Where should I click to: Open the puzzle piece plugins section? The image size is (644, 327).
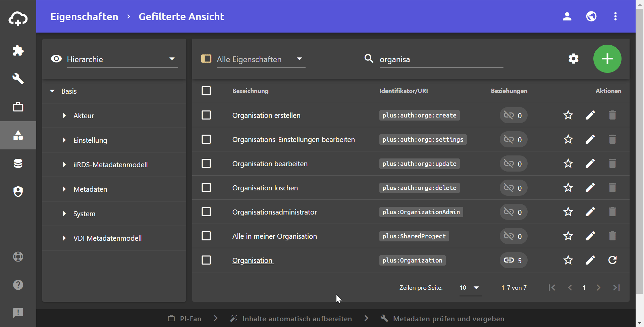18,51
